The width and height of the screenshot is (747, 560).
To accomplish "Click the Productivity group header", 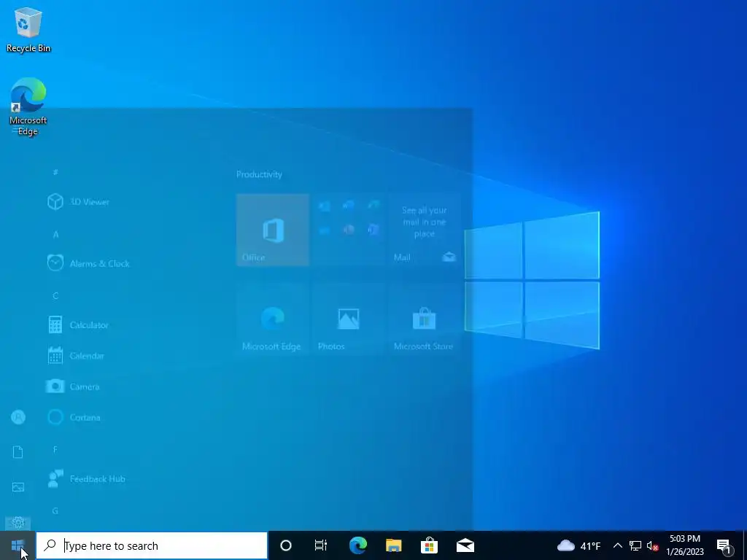I will tap(259, 174).
